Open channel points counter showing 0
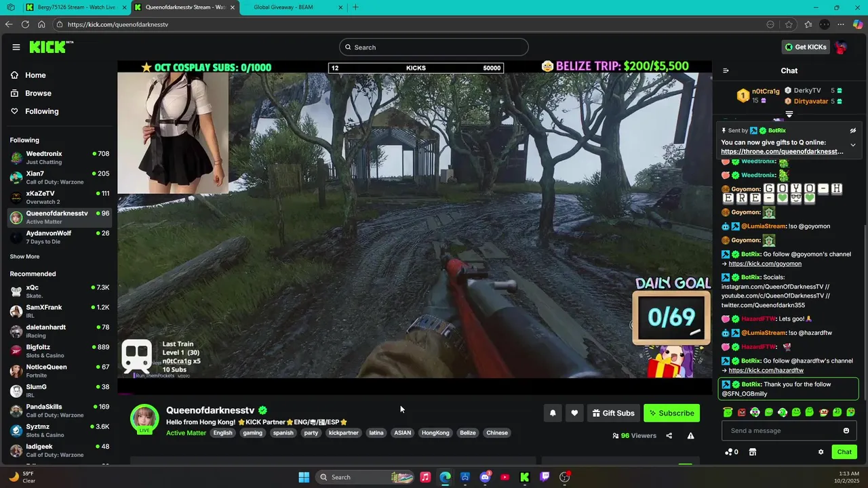Screen dimensions: 868x488 [x=731, y=452]
